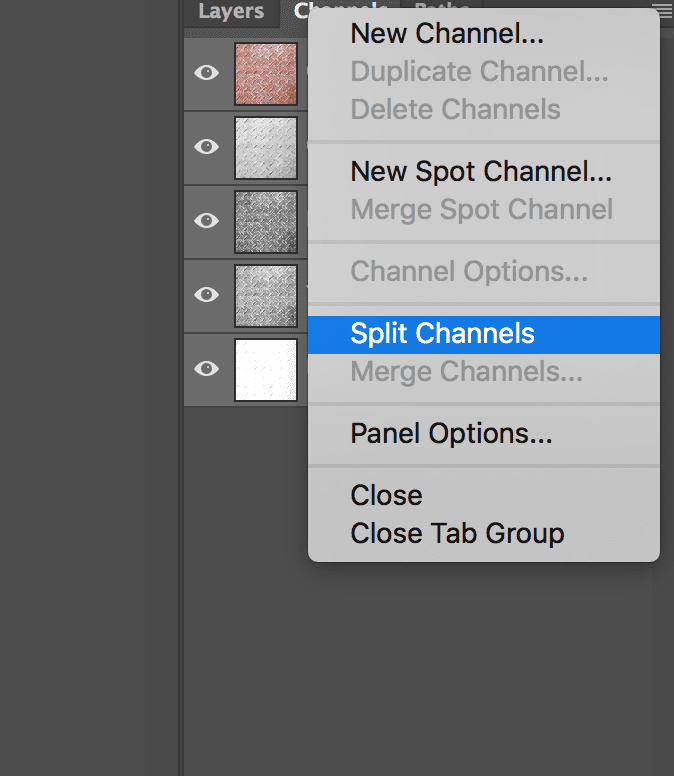
Task: Toggle visibility of the third channel
Action: coord(206,220)
